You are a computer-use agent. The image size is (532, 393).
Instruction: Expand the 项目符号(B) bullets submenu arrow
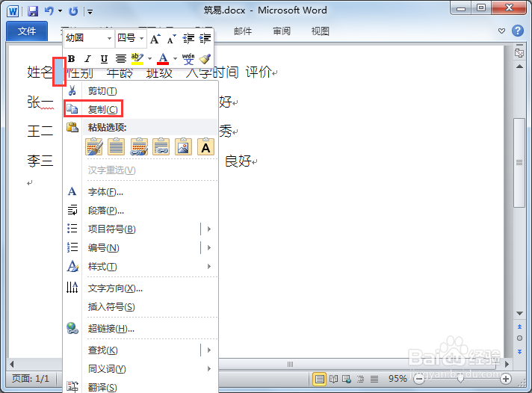pyautogui.click(x=209, y=229)
